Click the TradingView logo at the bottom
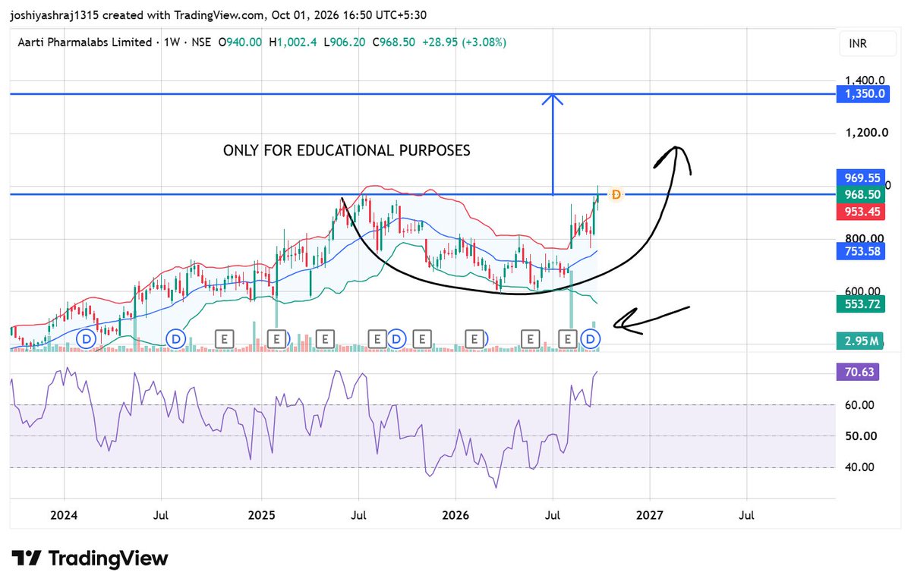This screenshot has height=588, width=911. pos(90,559)
